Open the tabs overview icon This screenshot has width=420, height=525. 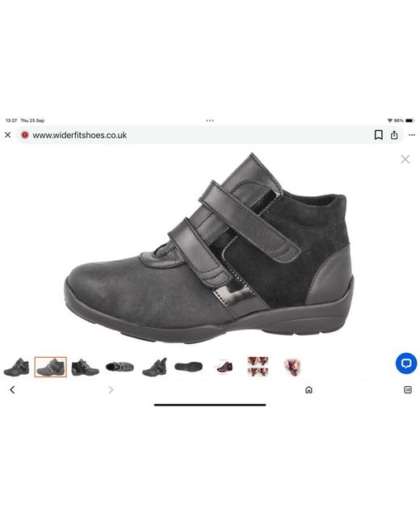point(408,390)
